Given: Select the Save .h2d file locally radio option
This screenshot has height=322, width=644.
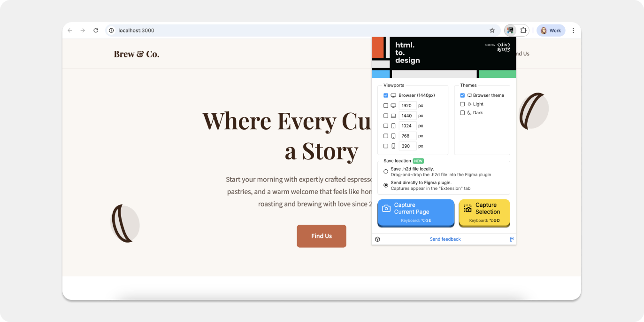Looking at the screenshot, I should point(386,171).
